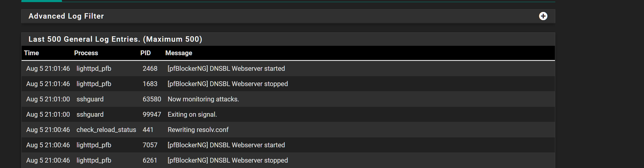
Task: Click the Time column header
Action: (31, 53)
